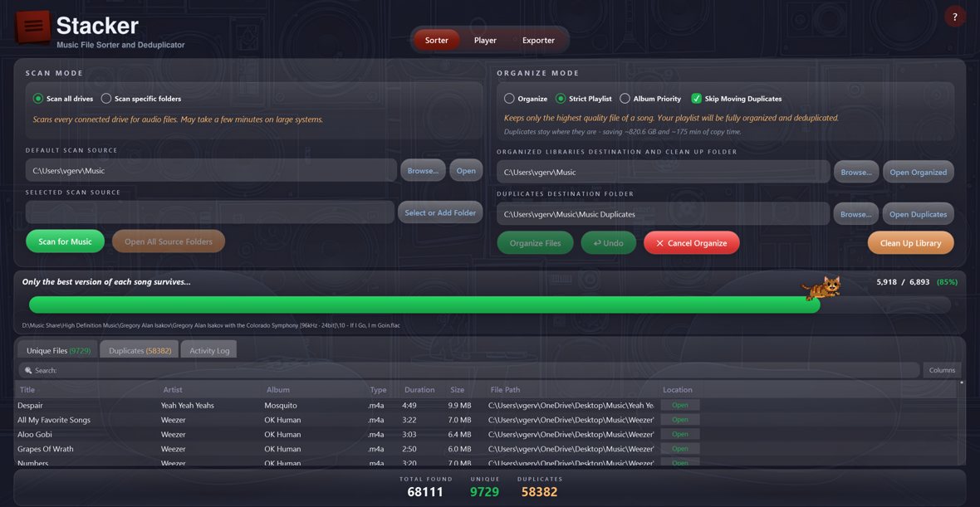
Task: Switch to the Player tab
Action: pos(485,40)
